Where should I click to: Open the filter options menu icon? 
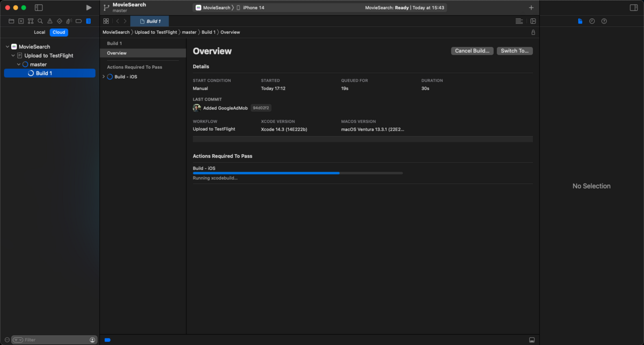(x=18, y=340)
